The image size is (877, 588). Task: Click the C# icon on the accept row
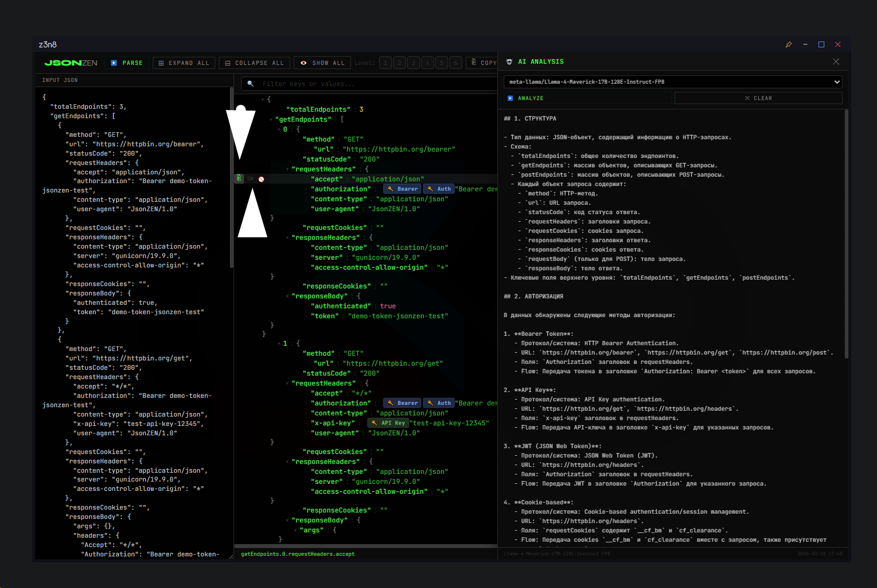[250, 179]
